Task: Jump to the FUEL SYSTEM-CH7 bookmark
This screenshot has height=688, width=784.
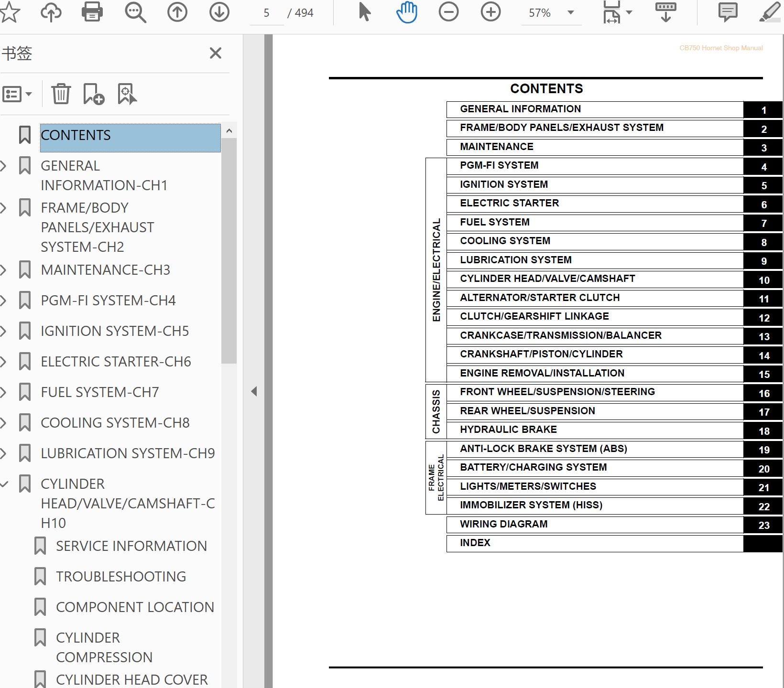Action: coord(99,392)
